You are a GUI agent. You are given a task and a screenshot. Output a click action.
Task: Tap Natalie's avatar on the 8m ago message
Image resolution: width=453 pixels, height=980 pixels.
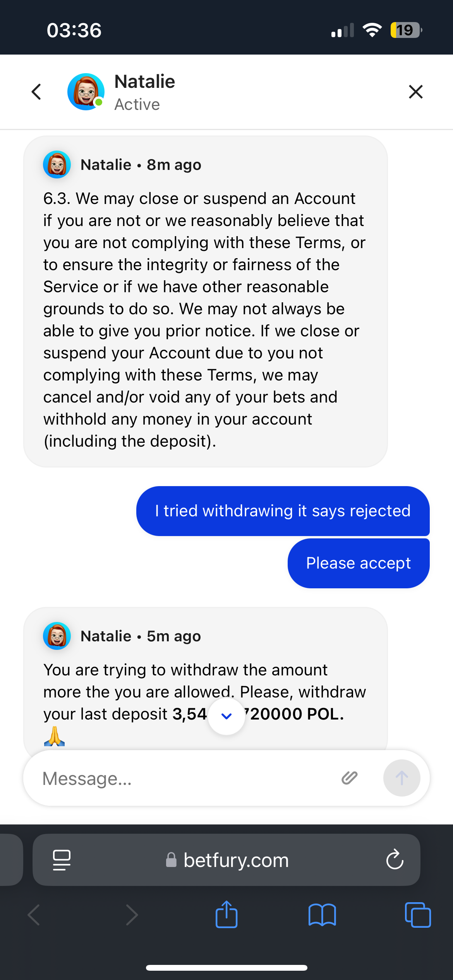click(x=57, y=164)
